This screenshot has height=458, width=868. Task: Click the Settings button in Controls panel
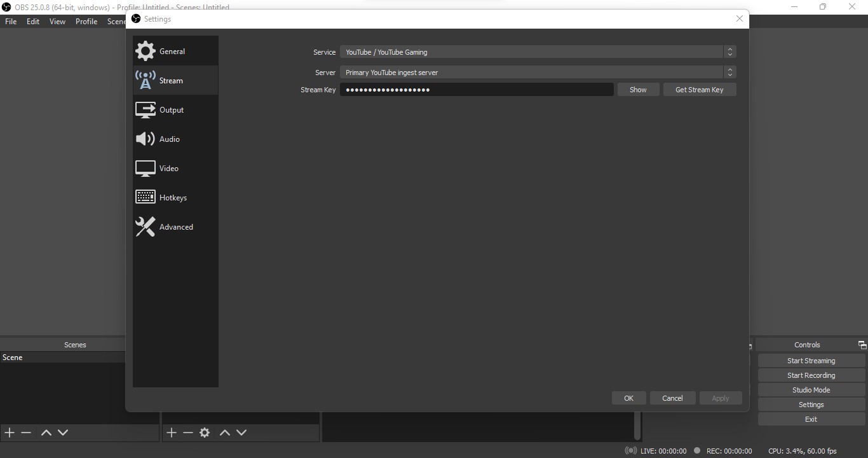[x=811, y=405]
